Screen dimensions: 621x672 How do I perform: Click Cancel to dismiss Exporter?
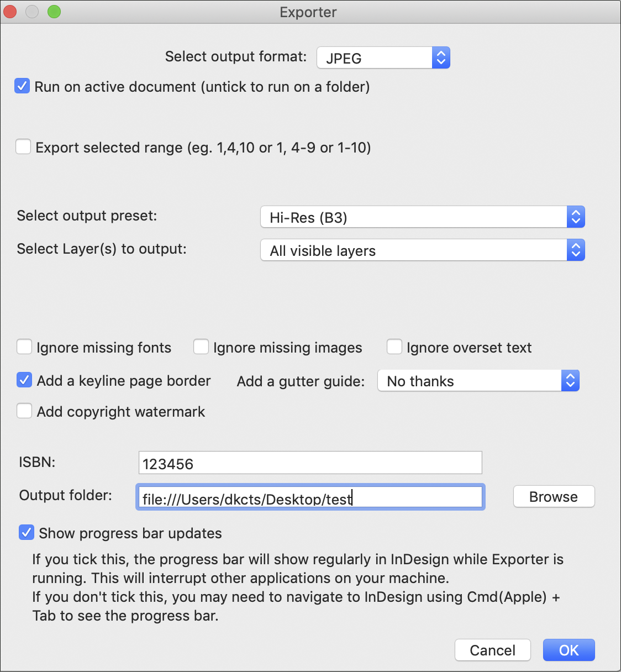coord(493,650)
